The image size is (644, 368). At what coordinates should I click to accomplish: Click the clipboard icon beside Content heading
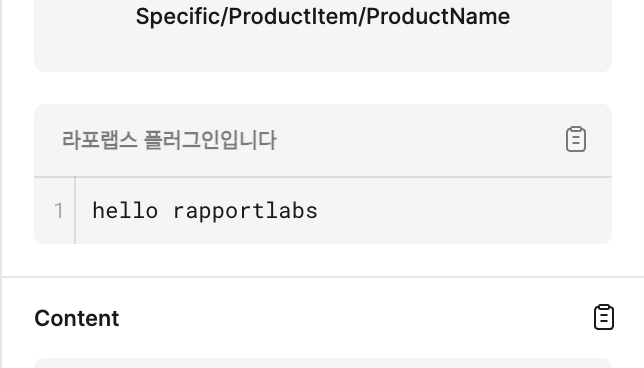pos(604,317)
